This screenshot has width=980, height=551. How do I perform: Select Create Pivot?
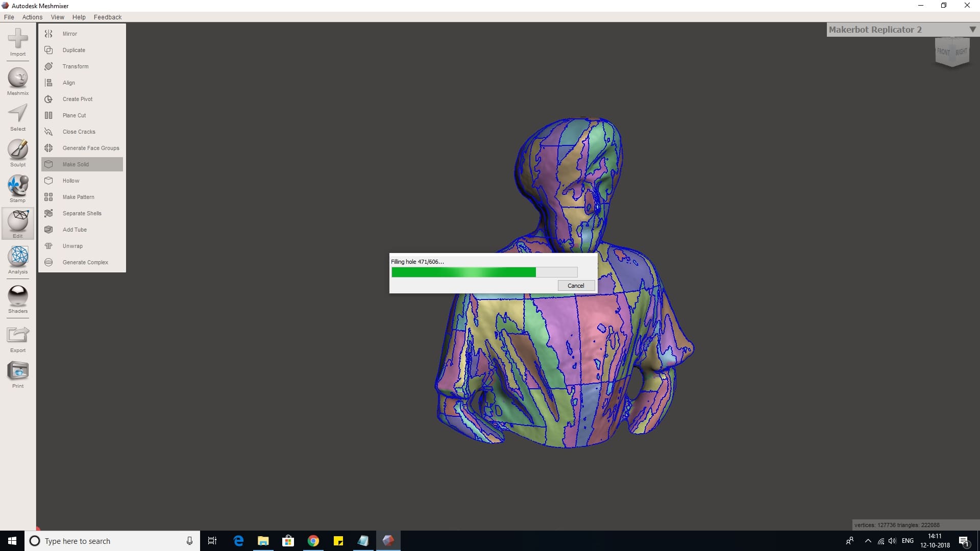pyautogui.click(x=82, y=99)
